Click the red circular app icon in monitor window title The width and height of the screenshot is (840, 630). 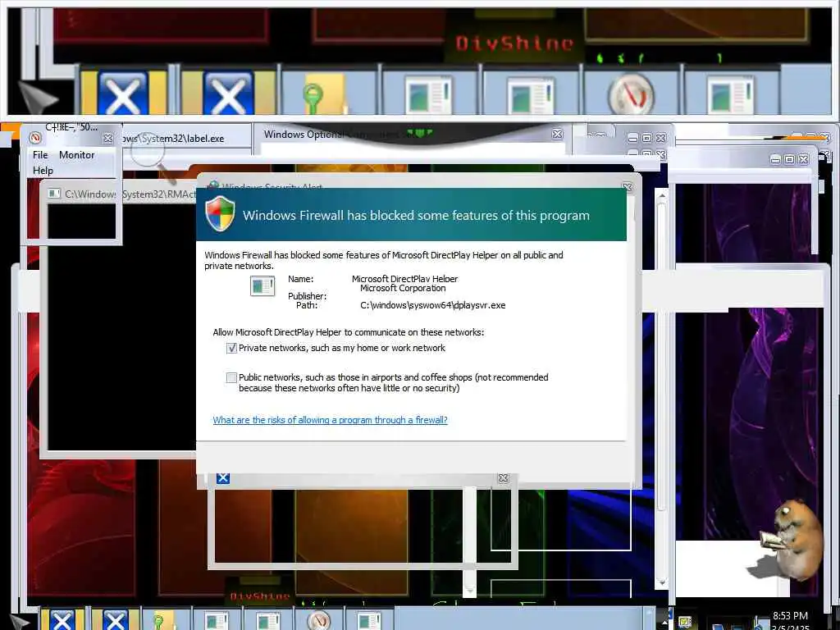point(35,138)
